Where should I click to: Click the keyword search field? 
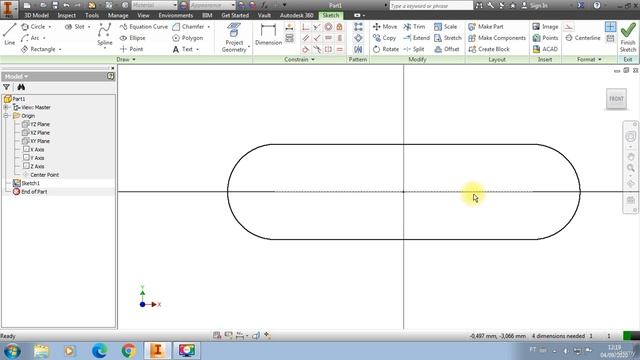tap(431, 6)
